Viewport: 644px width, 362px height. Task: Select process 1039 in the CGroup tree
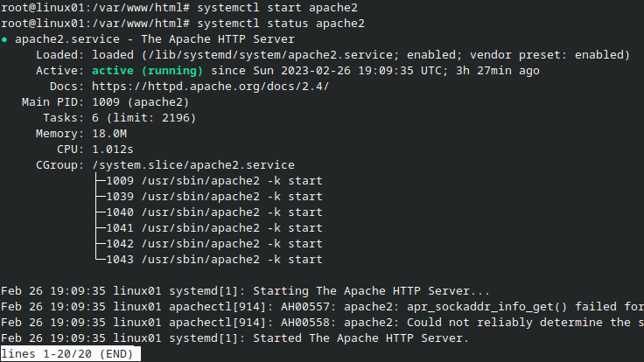213,197
